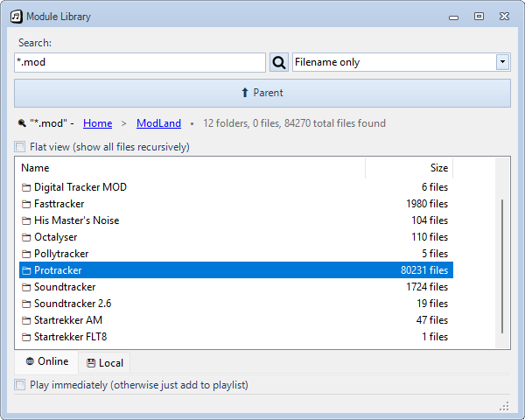Image resolution: width=525 pixels, height=420 pixels.
Task: Click the window resize grip icon
Action: (504, 406)
